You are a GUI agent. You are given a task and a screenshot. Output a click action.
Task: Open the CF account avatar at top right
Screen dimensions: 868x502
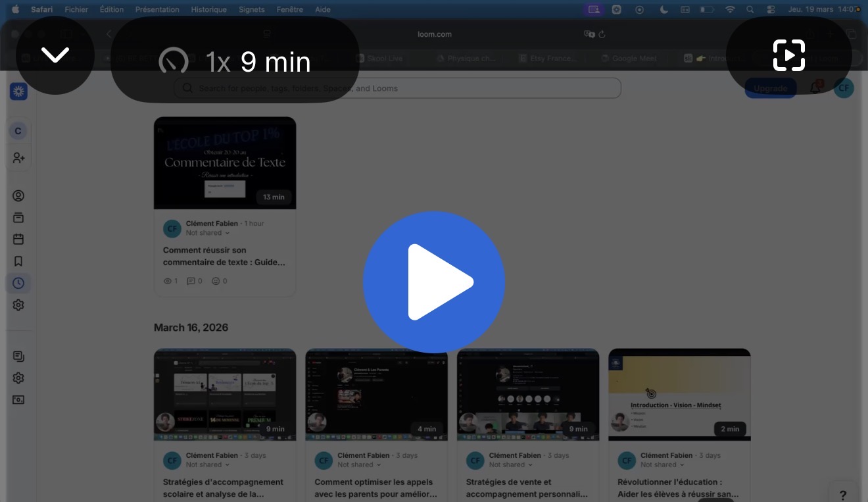coord(844,88)
